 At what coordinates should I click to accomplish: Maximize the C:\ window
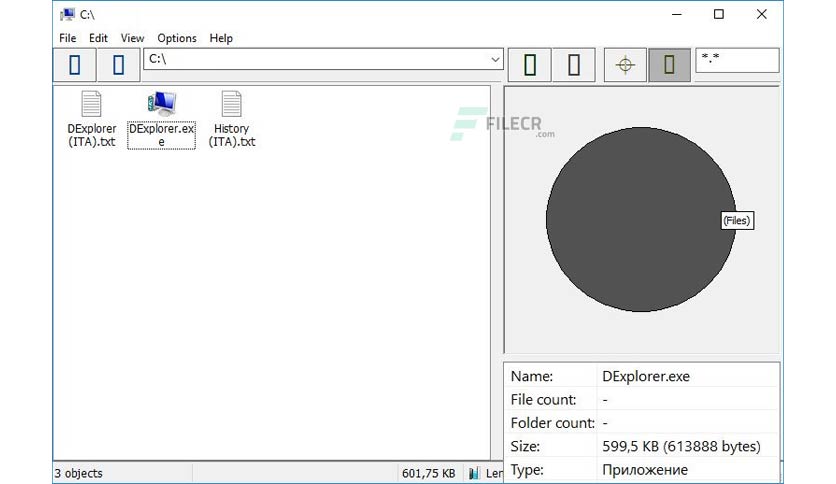(x=719, y=14)
